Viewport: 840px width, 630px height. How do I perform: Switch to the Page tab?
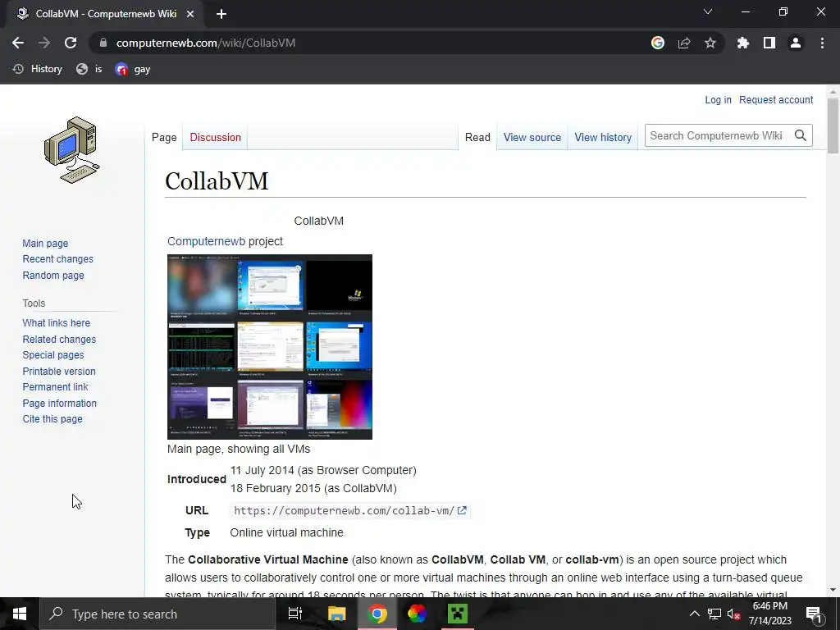click(164, 137)
